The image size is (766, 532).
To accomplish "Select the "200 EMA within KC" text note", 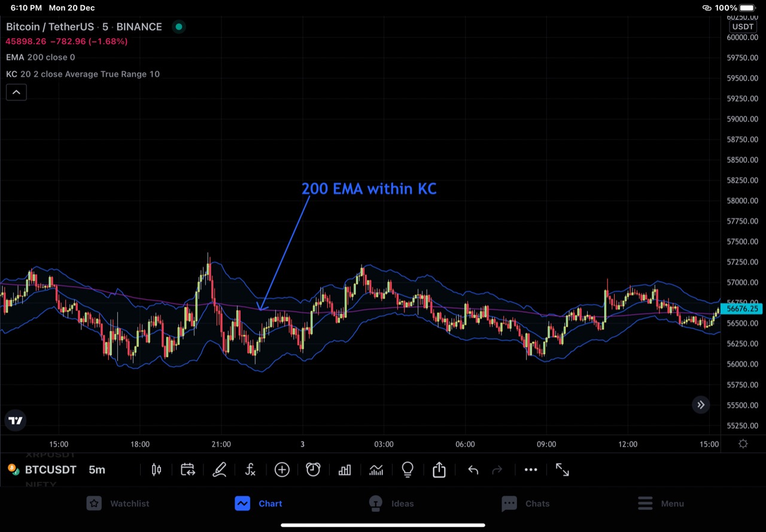I will tap(369, 189).
